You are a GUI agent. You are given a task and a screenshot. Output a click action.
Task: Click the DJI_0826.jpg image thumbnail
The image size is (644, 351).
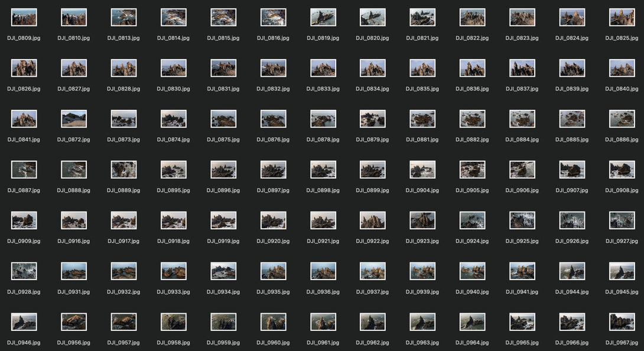click(x=24, y=68)
